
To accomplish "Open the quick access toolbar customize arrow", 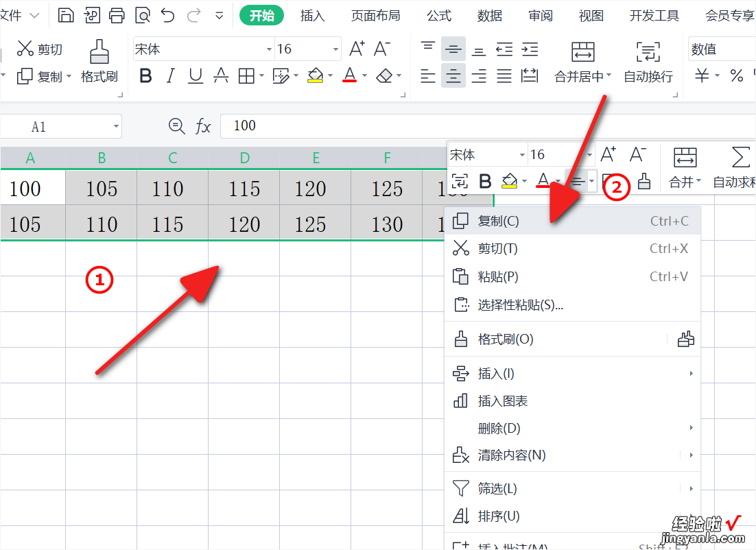I will (x=220, y=16).
